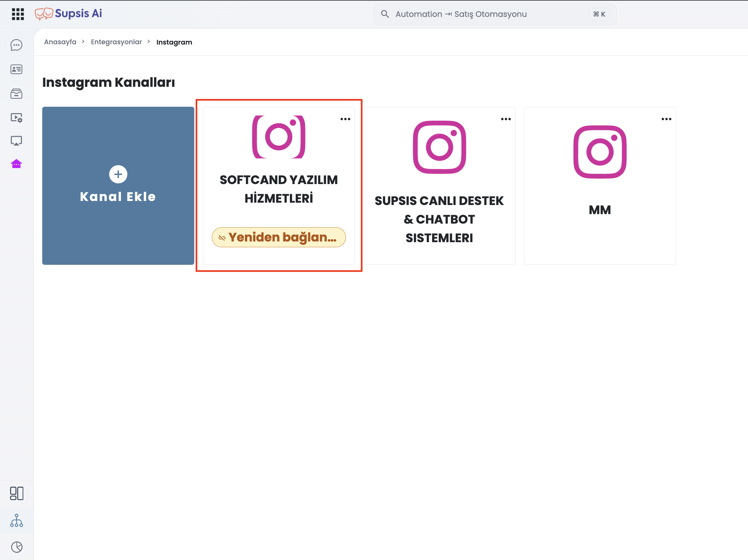The image size is (748, 560).
Task: Click the Kanal Ekle label
Action: point(118,197)
